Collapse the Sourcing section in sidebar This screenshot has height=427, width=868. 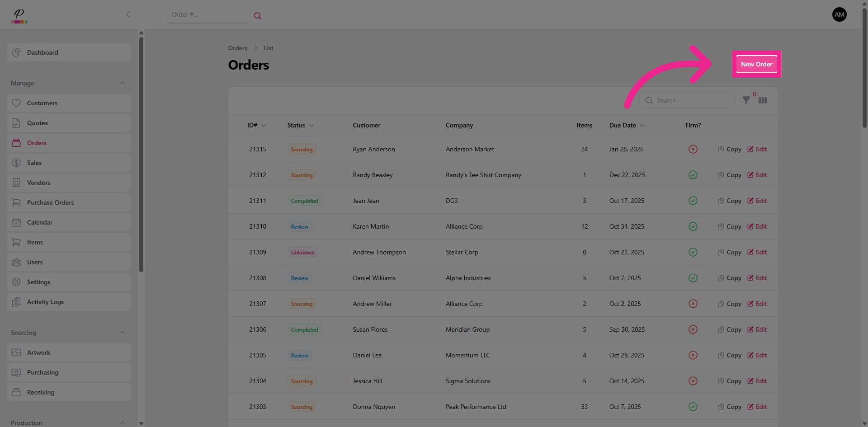point(122,333)
